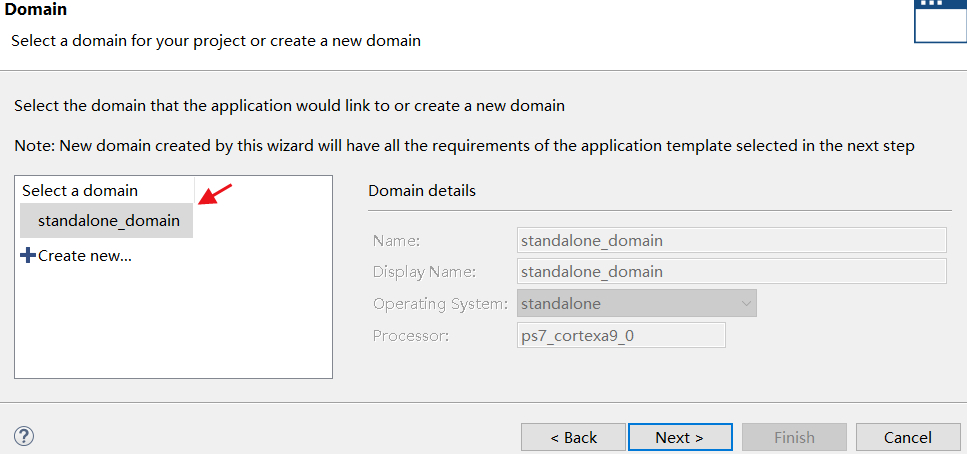Click the red arrow annotation
This screenshot has width=967, height=454.
[216, 193]
